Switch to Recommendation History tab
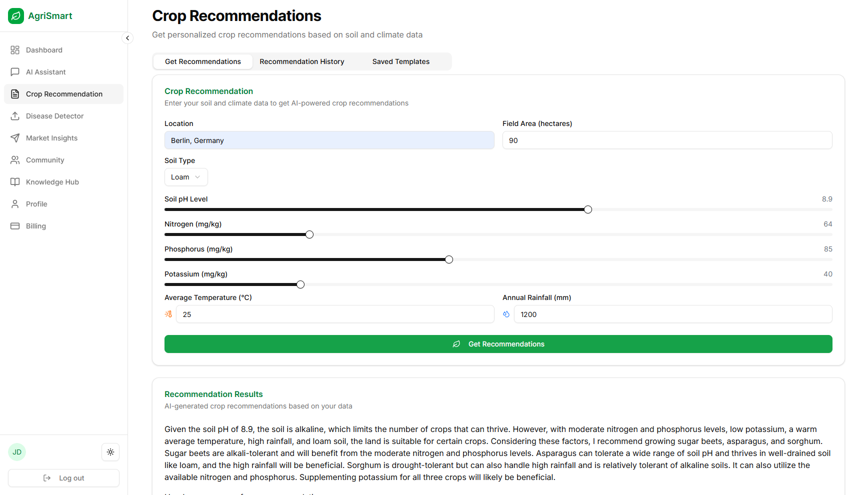The image size is (868, 495). coord(302,61)
